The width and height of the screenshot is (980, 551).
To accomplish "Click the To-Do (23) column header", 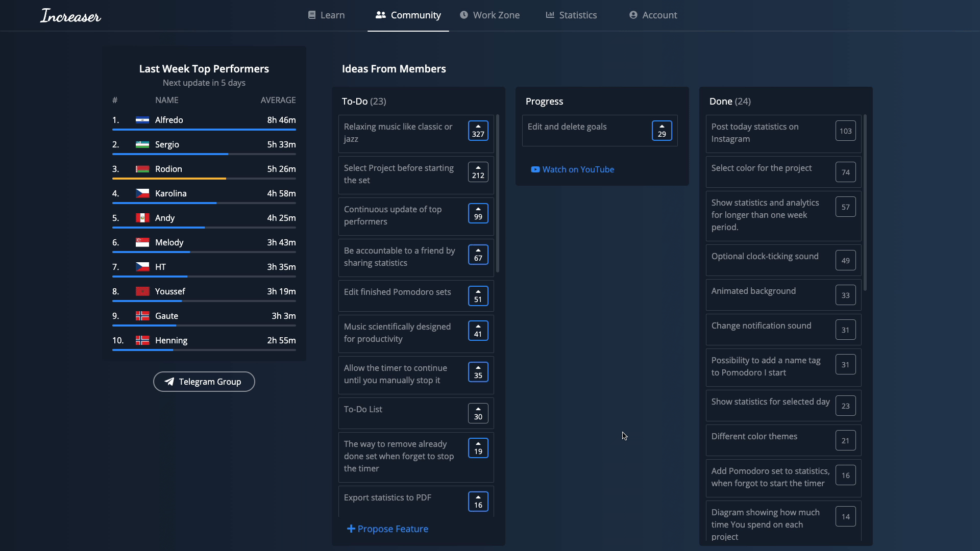I will pyautogui.click(x=364, y=101).
